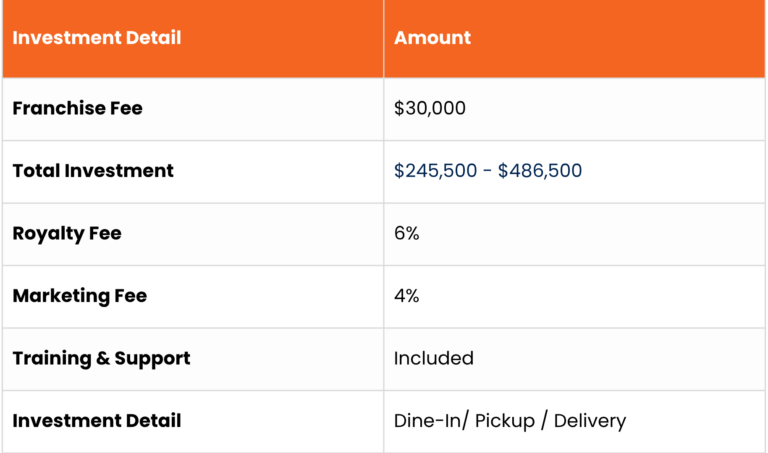This screenshot has height=453, width=768.
Task: Select the bottom Investment Detail row label
Action: click(x=96, y=421)
